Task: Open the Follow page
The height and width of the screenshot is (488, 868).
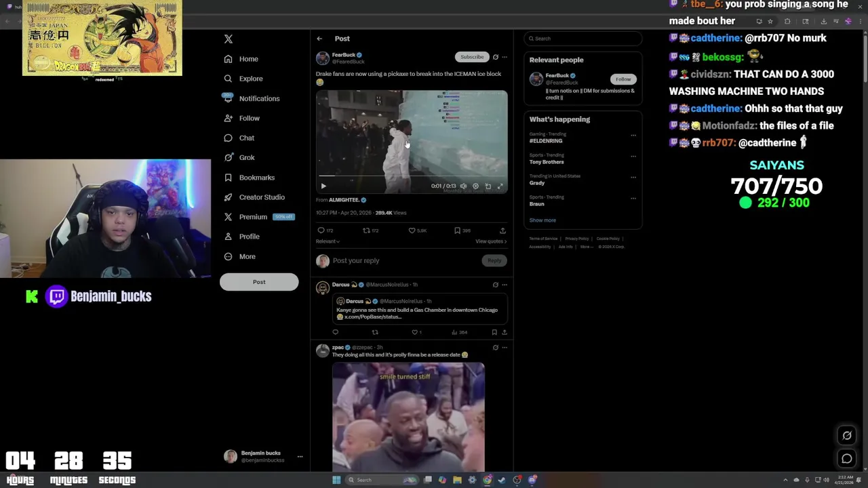Action: tap(242, 118)
